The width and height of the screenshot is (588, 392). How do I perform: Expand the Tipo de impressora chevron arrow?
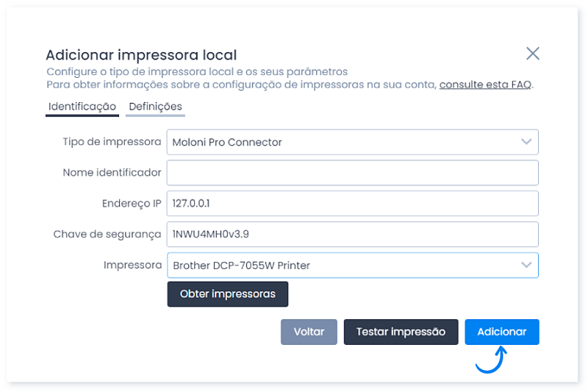click(x=526, y=142)
